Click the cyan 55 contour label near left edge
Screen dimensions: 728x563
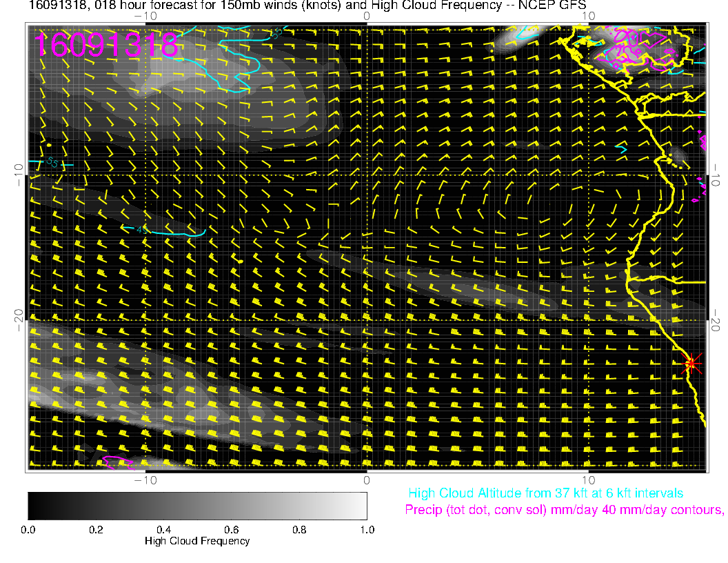click(x=52, y=163)
